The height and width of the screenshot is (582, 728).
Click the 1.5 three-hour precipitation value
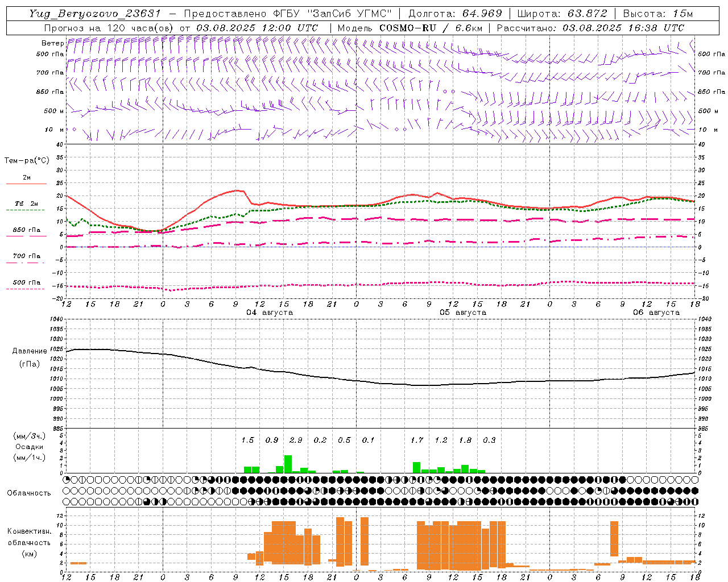(247, 440)
